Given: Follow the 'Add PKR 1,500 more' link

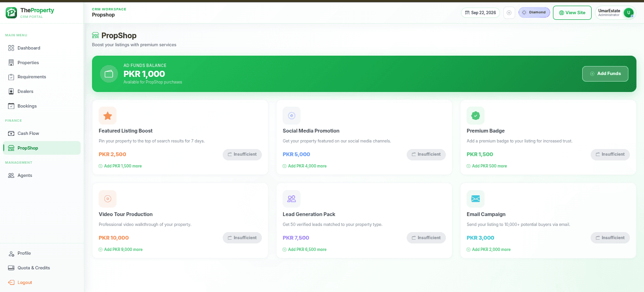Looking at the screenshot, I should click(x=120, y=166).
